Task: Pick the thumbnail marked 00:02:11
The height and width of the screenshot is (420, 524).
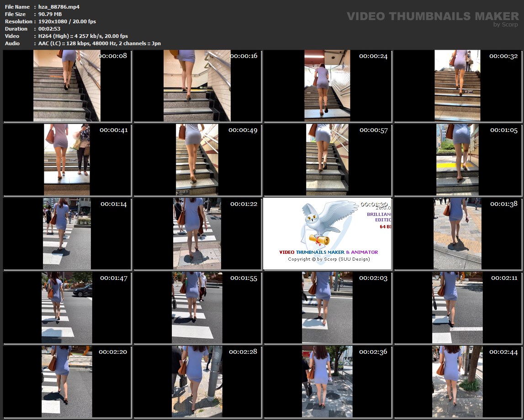Action: (457, 307)
